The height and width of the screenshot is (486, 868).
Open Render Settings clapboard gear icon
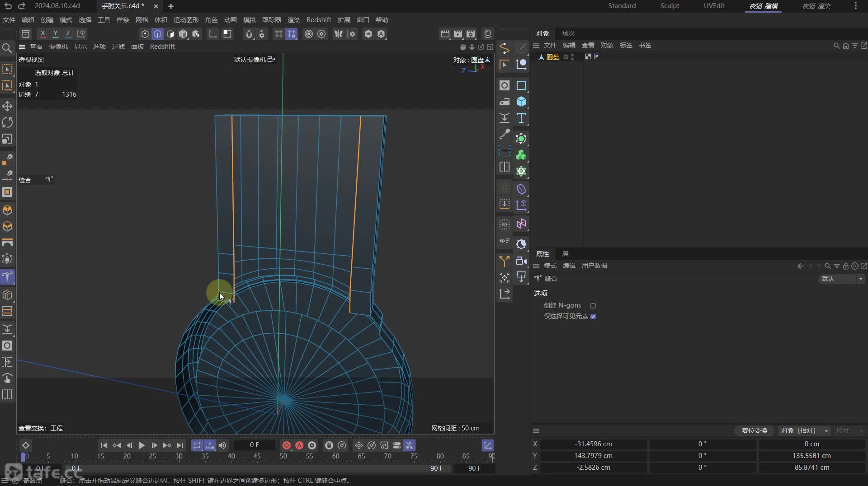pyautogui.click(x=471, y=34)
